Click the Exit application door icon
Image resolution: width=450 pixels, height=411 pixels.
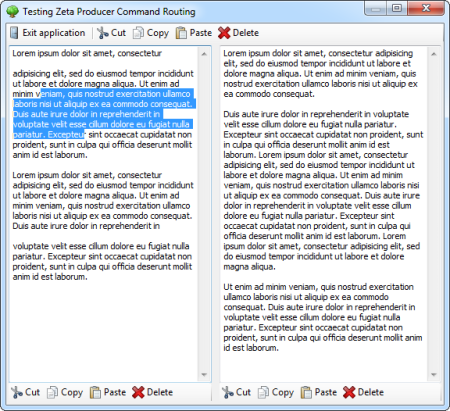(x=14, y=33)
